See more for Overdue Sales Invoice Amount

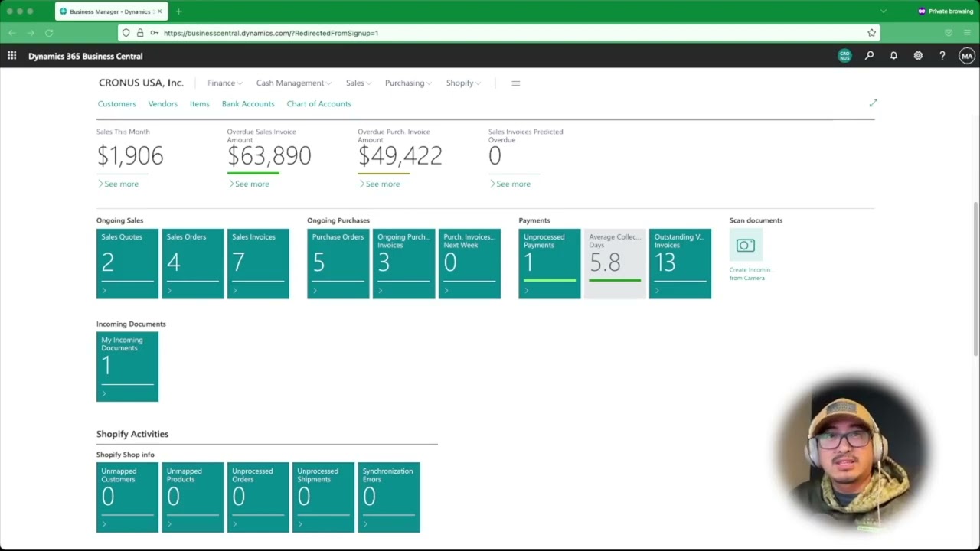pos(249,184)
